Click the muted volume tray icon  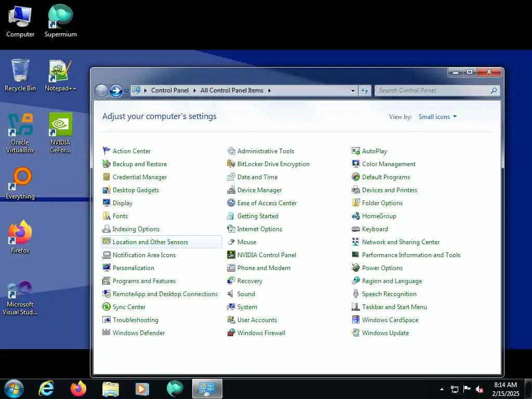(480, 390)
